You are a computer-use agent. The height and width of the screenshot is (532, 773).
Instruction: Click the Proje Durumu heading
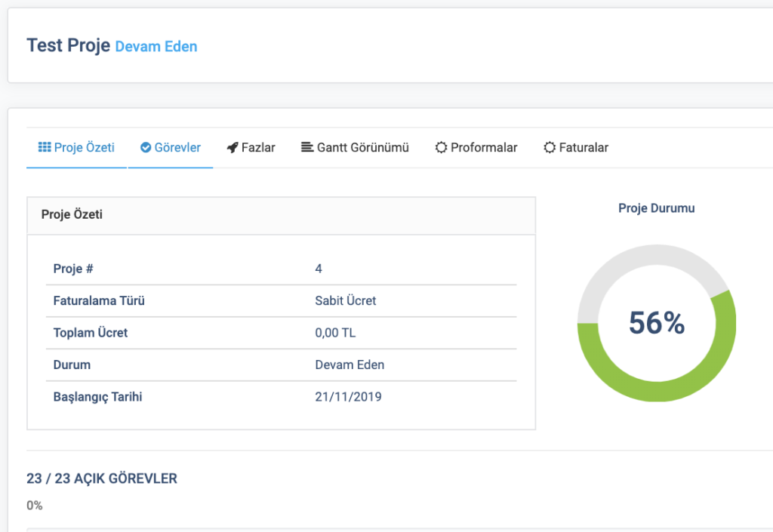(657, 208)
